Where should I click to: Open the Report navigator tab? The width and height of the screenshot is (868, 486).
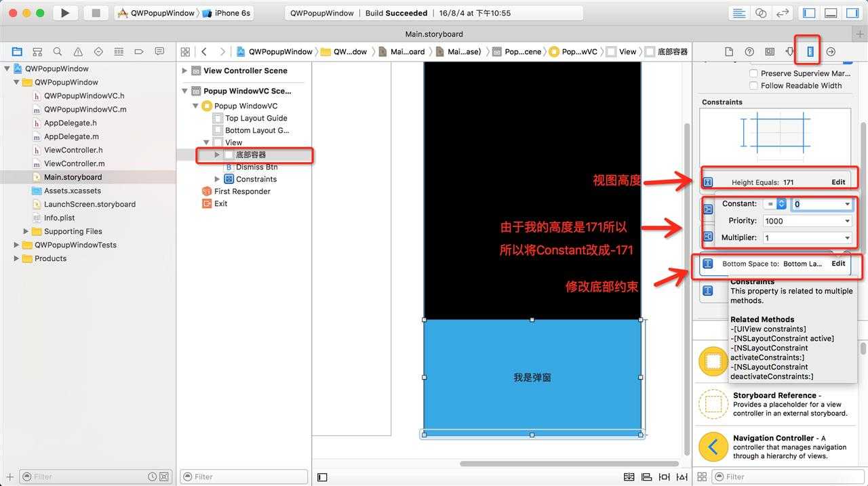159,52
